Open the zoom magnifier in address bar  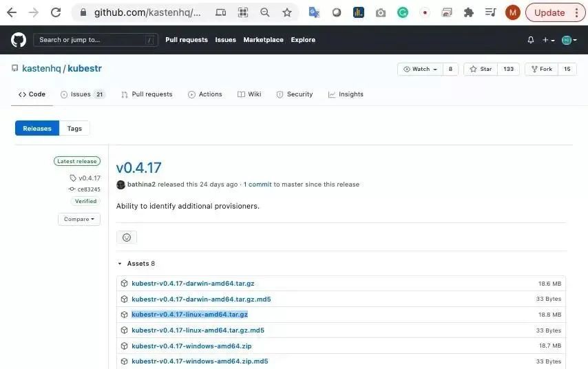coord(265,13)
